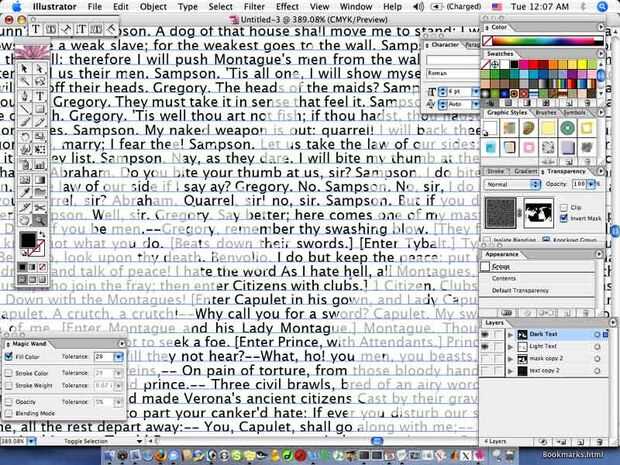Select the Lasso tool
Screen dimensions: 620x465
click(40, 81)
